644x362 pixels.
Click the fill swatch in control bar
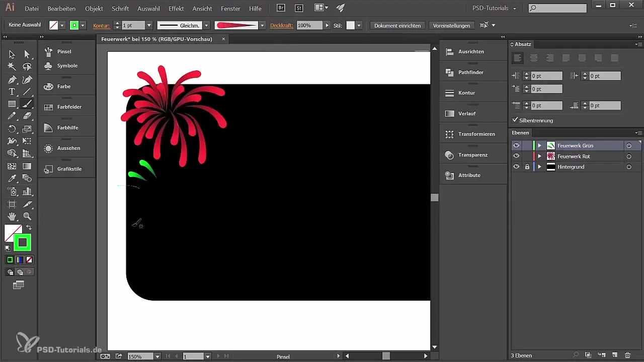pyautogui.click(x=53, y=25)
